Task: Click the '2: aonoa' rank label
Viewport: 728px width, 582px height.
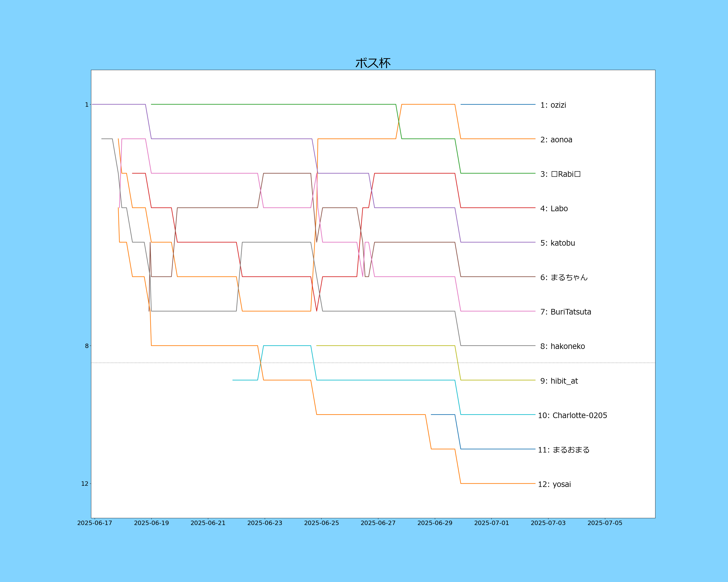Action: tap(556, 140)
